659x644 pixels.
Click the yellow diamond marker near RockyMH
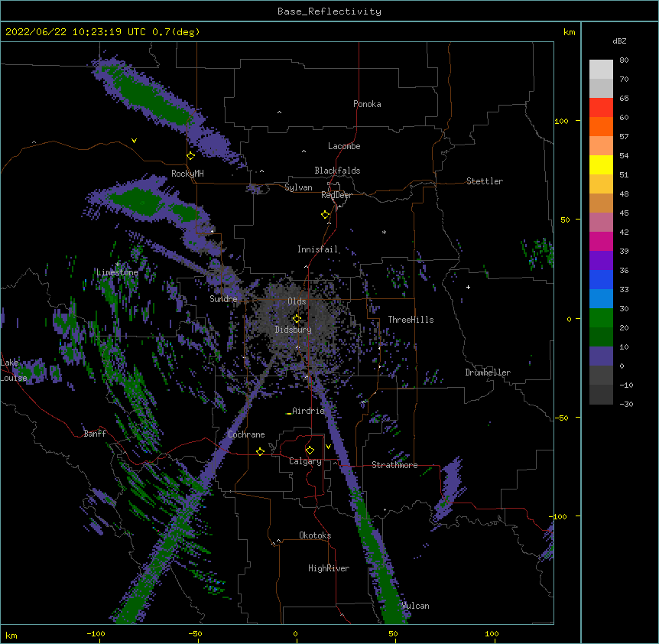(191, 156)
